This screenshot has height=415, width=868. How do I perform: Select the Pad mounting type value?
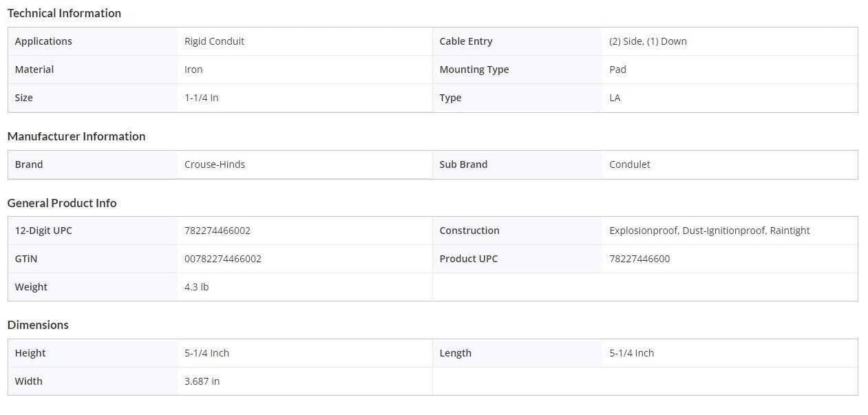click(617, 70)
